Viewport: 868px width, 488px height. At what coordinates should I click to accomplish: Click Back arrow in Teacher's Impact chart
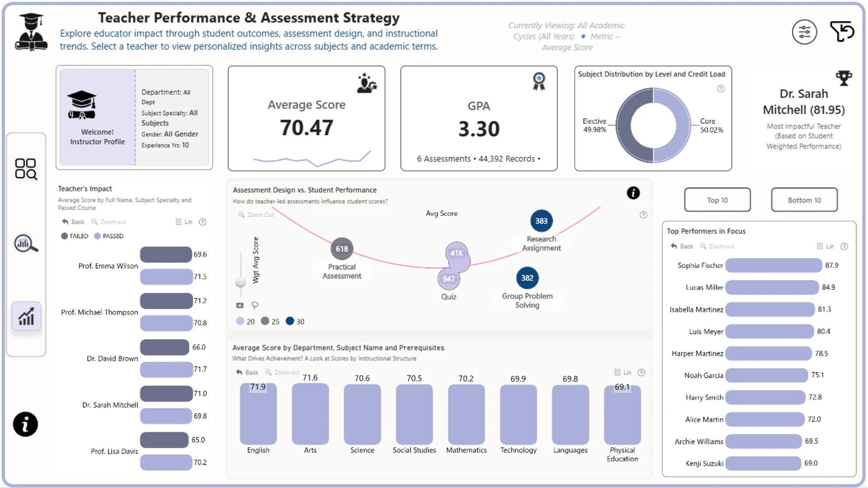(x=73, y=222)
